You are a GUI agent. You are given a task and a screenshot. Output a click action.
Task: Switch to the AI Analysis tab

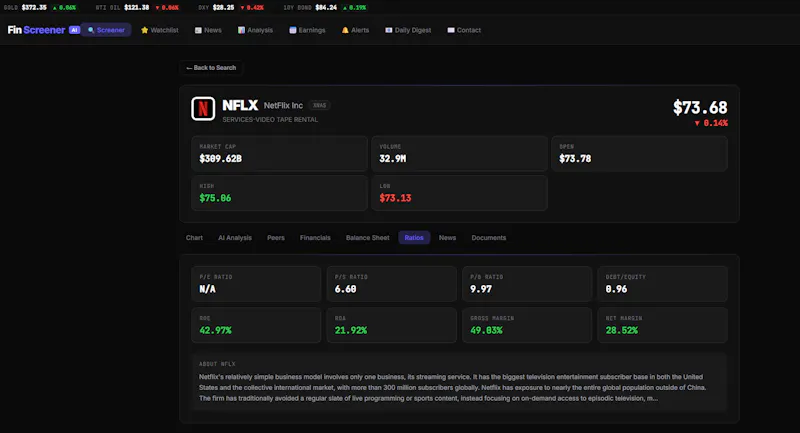pos(235,238)
